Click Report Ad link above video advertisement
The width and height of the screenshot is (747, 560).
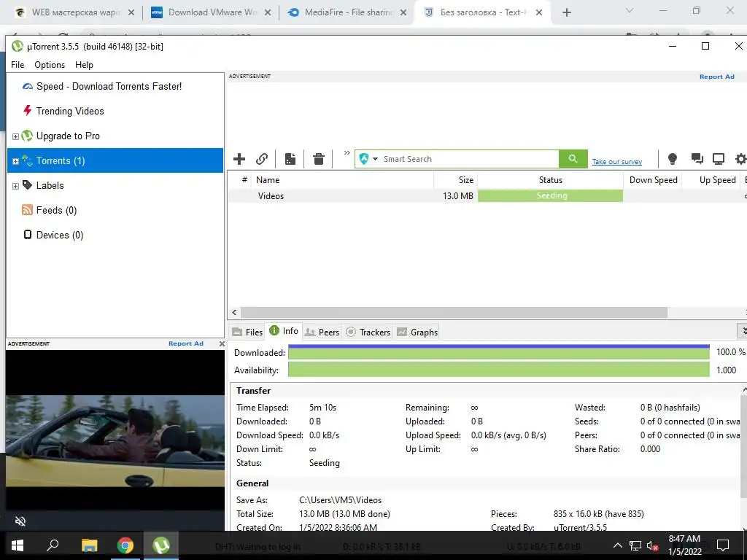tap(186, 343)
